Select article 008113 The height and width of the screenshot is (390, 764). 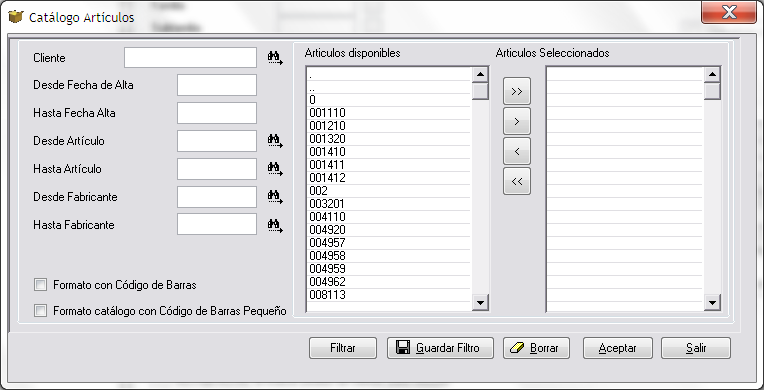tap(389, 295)
